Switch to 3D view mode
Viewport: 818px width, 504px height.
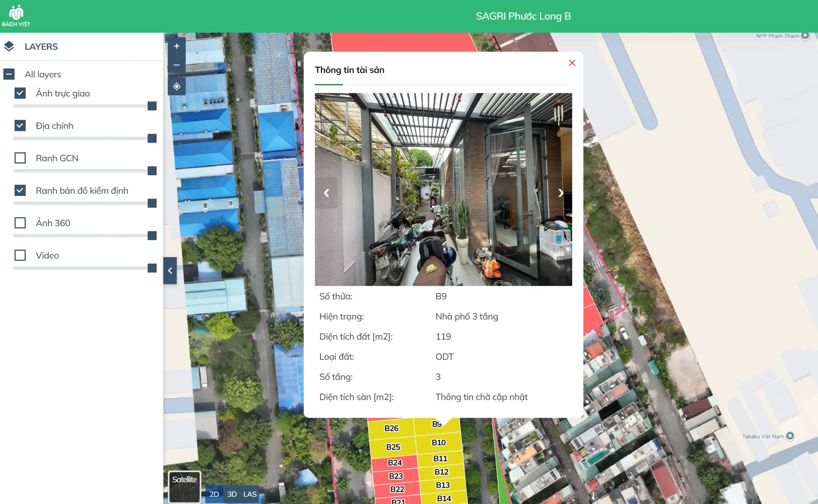pyautogui.click(x=232, y=494)
